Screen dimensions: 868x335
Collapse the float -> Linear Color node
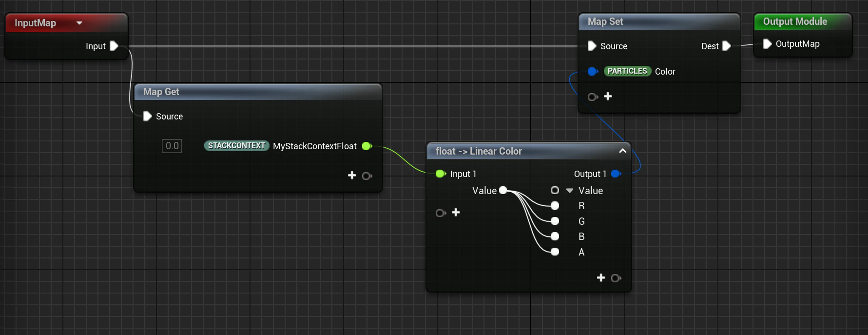click(x=622, y=151)
